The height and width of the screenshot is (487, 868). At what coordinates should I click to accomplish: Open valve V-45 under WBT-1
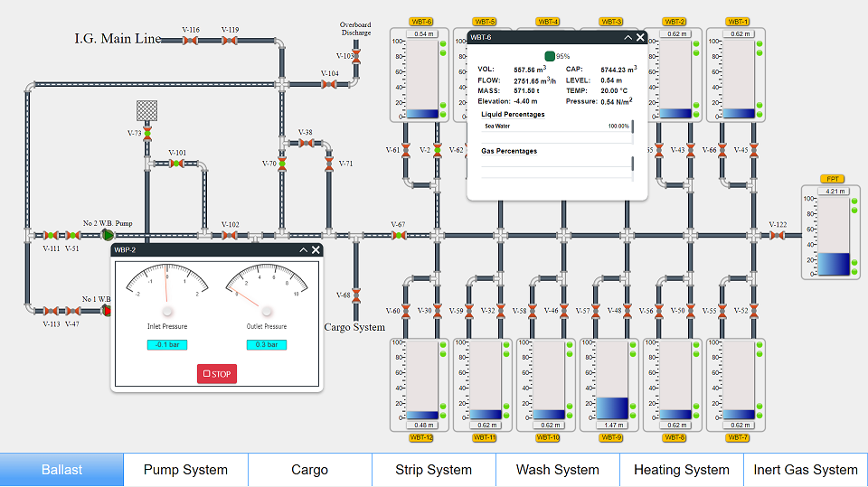click(x=754, y=150)
